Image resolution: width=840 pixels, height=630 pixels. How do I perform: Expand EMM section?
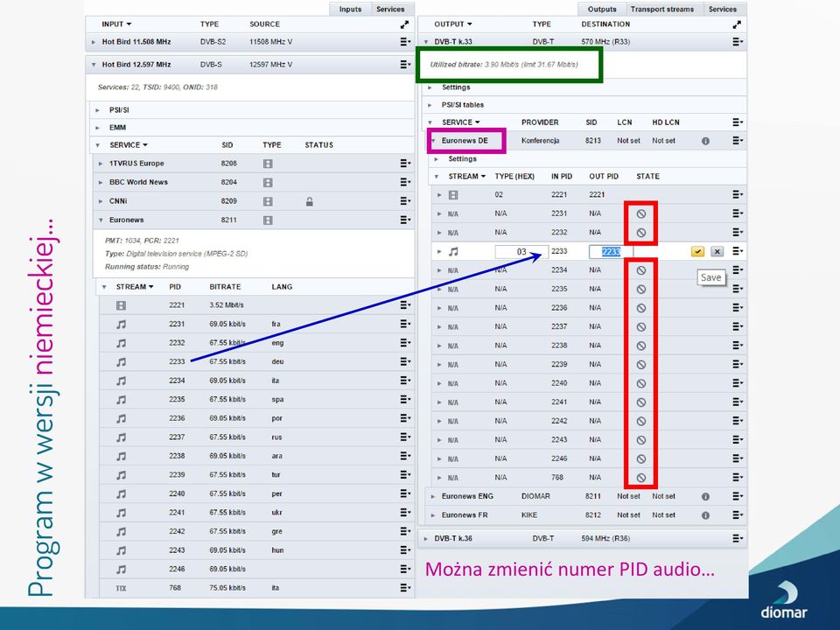97,128
